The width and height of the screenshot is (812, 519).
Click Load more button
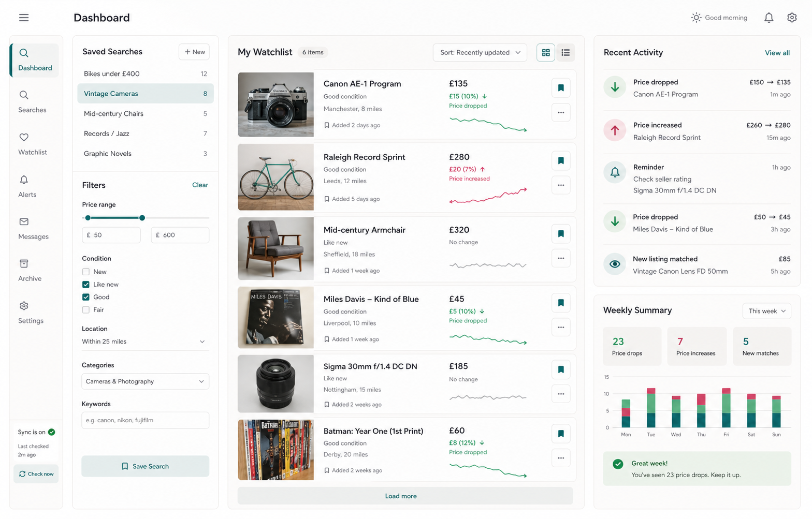tap(405, 496)
